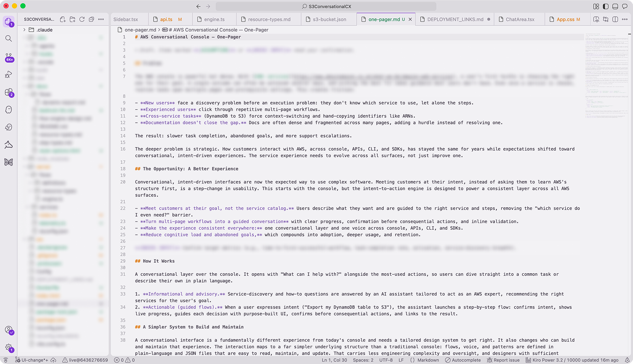The height and width of the screenshot is (364, 633).
Task: Open the Kiro ghost panel icon
Action: pyautogui.click(x=9, y=110)
